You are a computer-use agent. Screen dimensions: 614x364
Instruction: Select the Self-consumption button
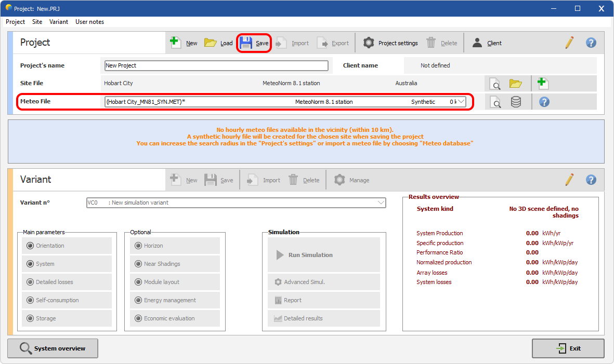(67, 300)
